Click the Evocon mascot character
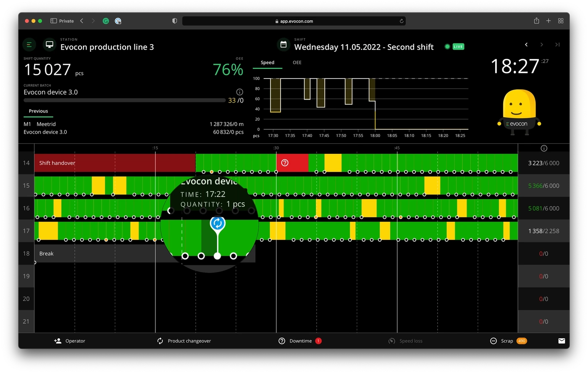 pos(519,112)
